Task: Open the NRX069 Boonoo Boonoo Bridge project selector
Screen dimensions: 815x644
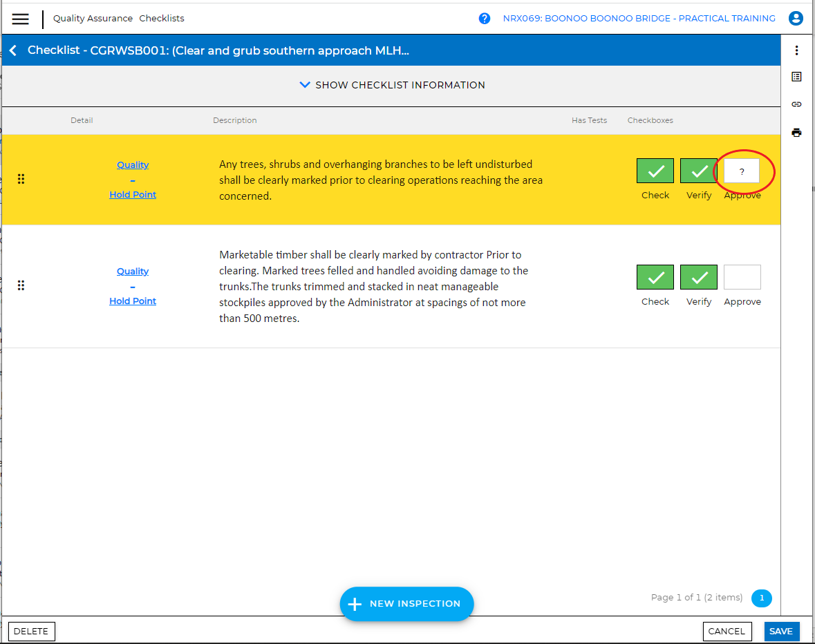Action: pos(639,19)
